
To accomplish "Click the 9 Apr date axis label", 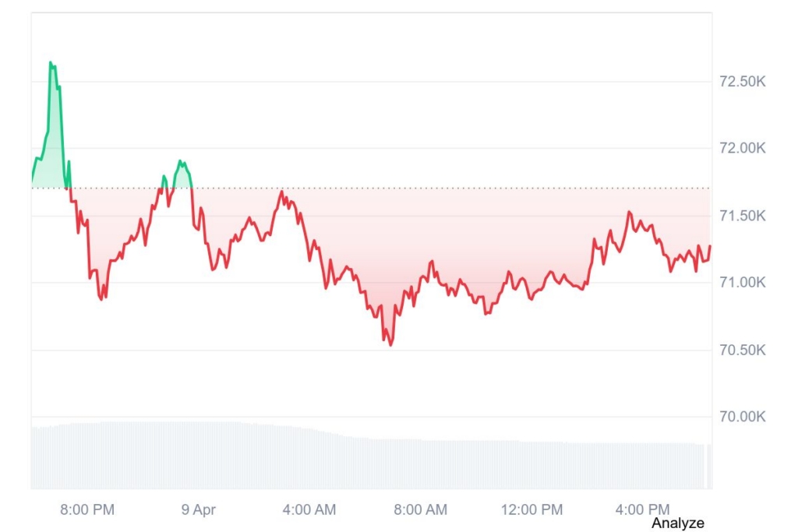I will click(x=198, y=509).
